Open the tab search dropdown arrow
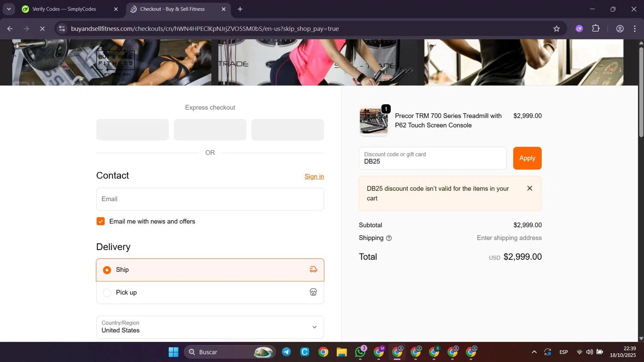644x362 pixels. (9, 9)
